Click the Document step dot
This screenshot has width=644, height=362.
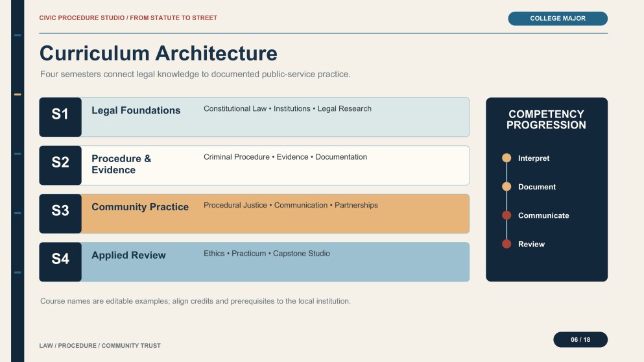tap(507, 187)
